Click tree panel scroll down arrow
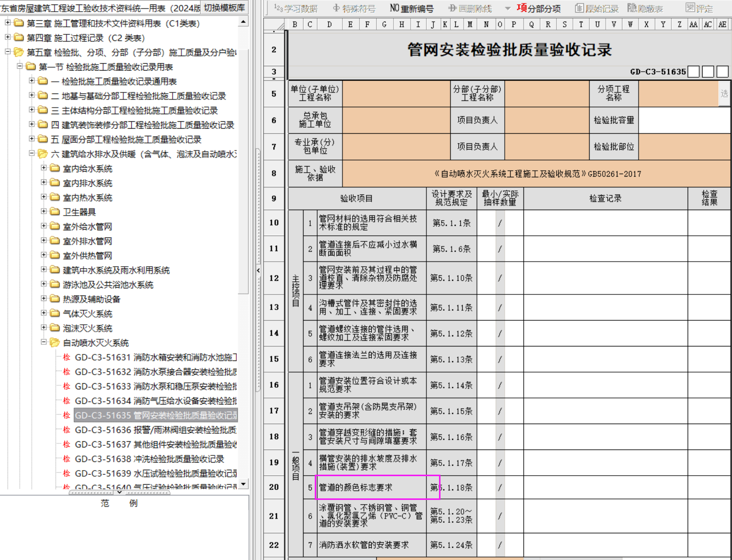This screenshot has width=732, height=560. pos(243,484)
